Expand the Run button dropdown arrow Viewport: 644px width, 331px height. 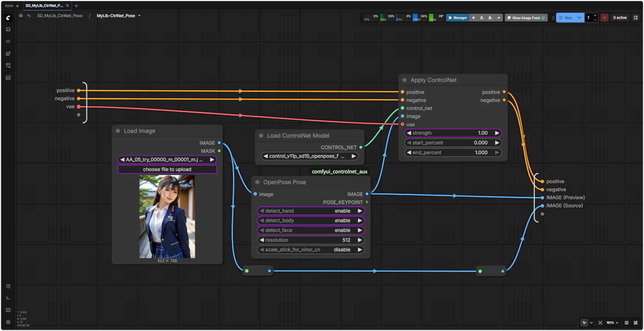coord(579,18)
